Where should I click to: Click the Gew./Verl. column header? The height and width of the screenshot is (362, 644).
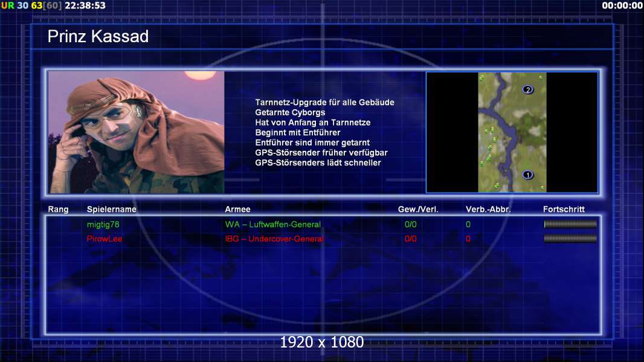[x=418, y=209]
